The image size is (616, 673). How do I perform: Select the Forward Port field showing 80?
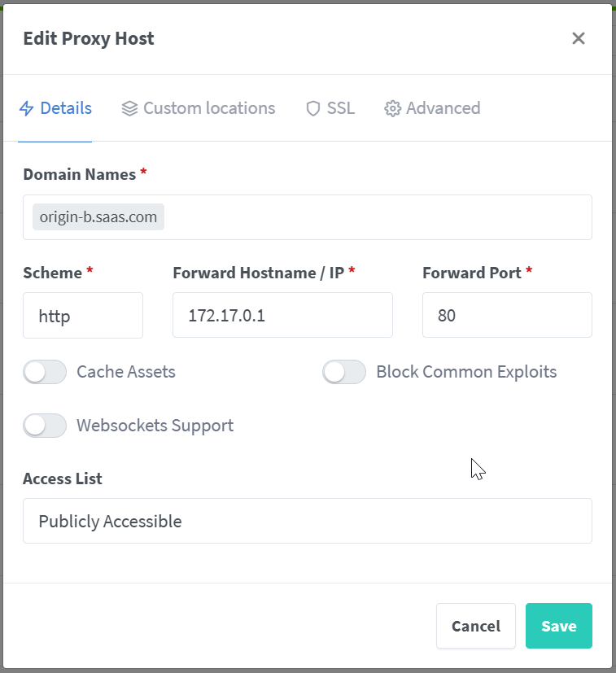coord(507,315)
